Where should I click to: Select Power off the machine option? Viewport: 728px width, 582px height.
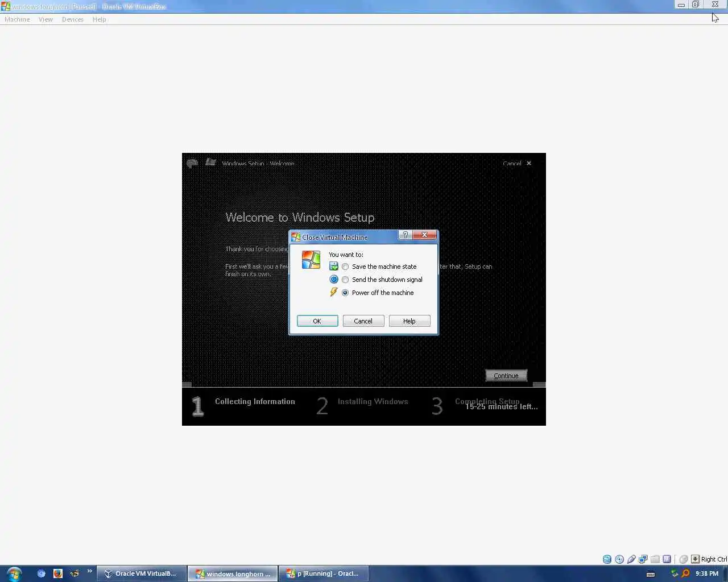click(345, 293)
